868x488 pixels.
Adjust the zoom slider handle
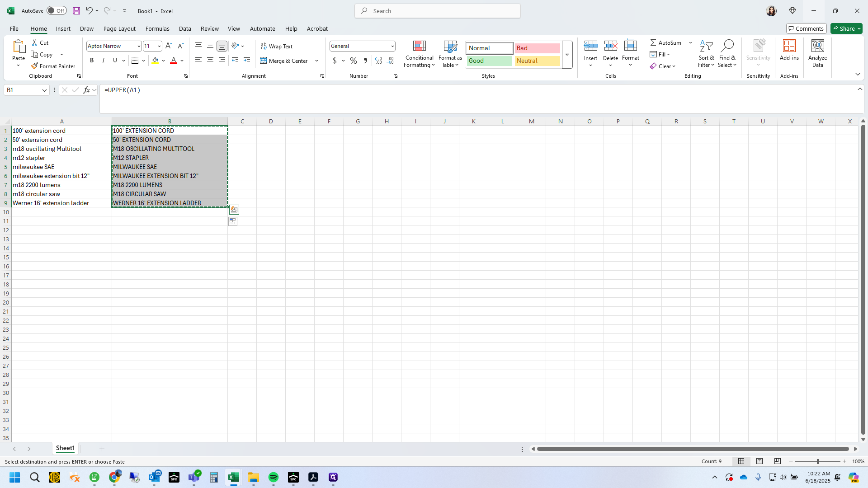coord(817,461)
